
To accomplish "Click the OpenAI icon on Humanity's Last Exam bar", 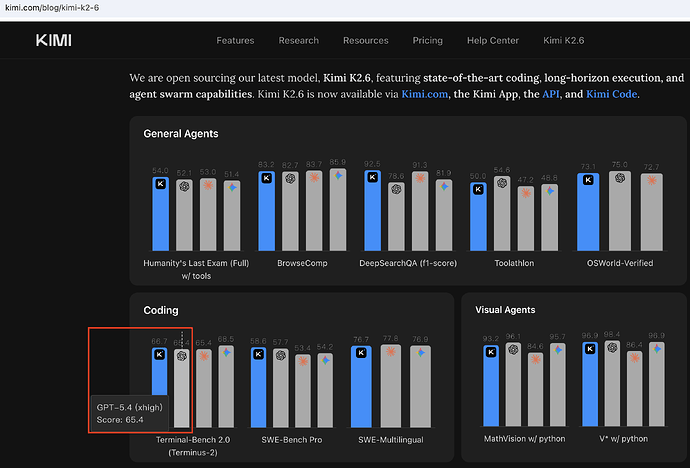I will pyautogui.click(x=184, y=186).
